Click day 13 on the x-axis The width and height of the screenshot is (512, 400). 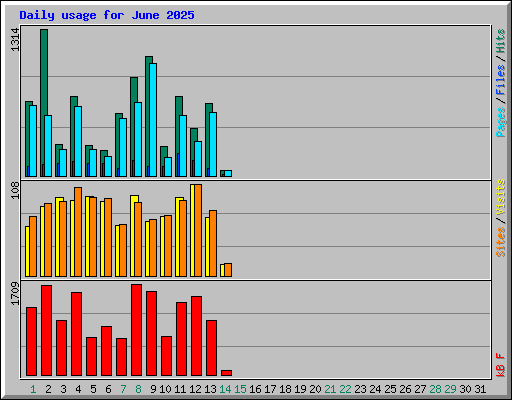[210, 389]
